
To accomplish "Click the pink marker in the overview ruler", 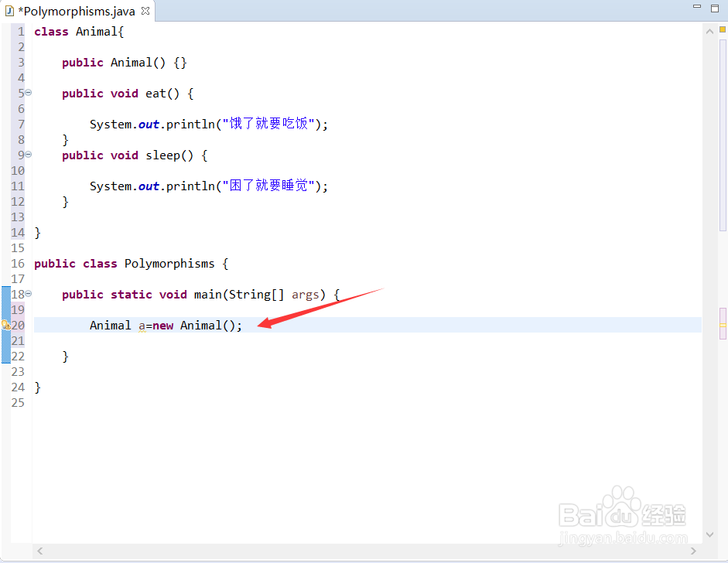I will coord(722,323).
